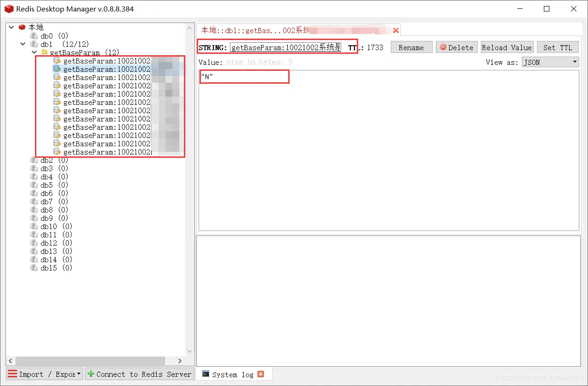Click the "size in bytes: 3" label
Image resolution: width=588 pixels, height=386 pixels.
click(259, 62)
